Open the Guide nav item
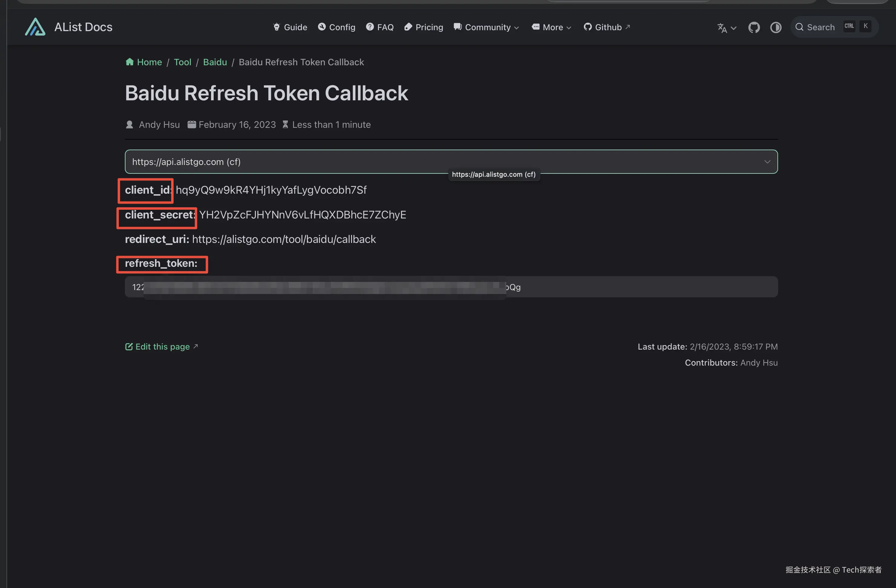This screenshot has height=588, width=896. pos(290,27)
